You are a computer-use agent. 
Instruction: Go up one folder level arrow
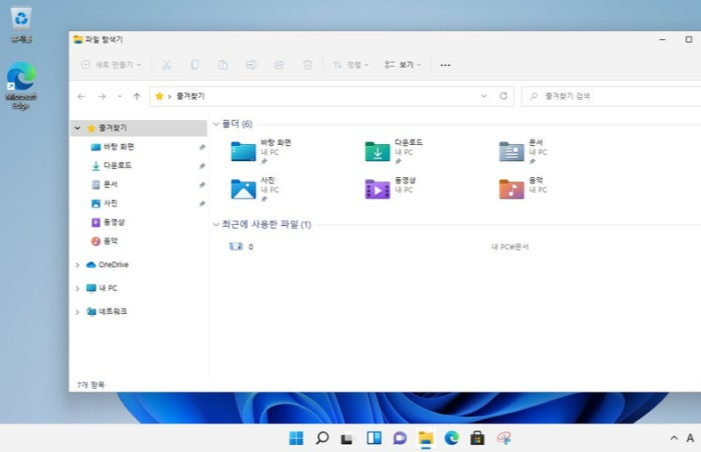pyautogui.click(x=137, y=97)
